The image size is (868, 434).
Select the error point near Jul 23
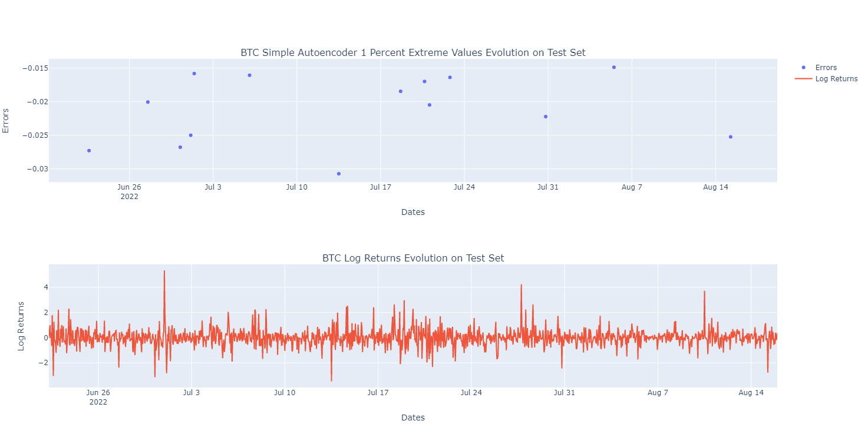450,77
